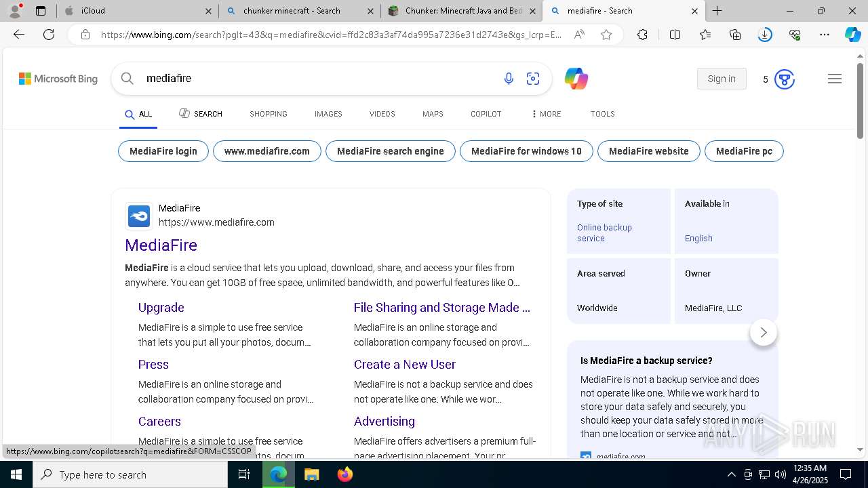Click the browser address bar URL

point(331,35)
